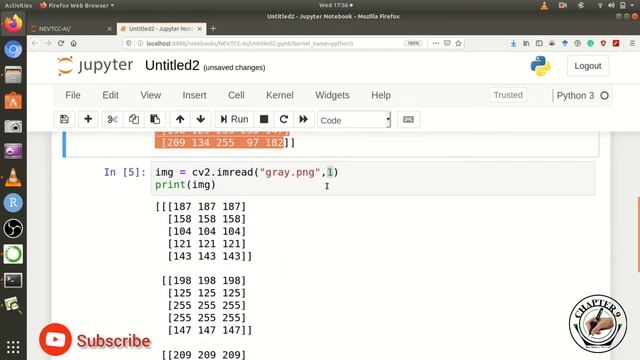Go back in browser history

35,43
